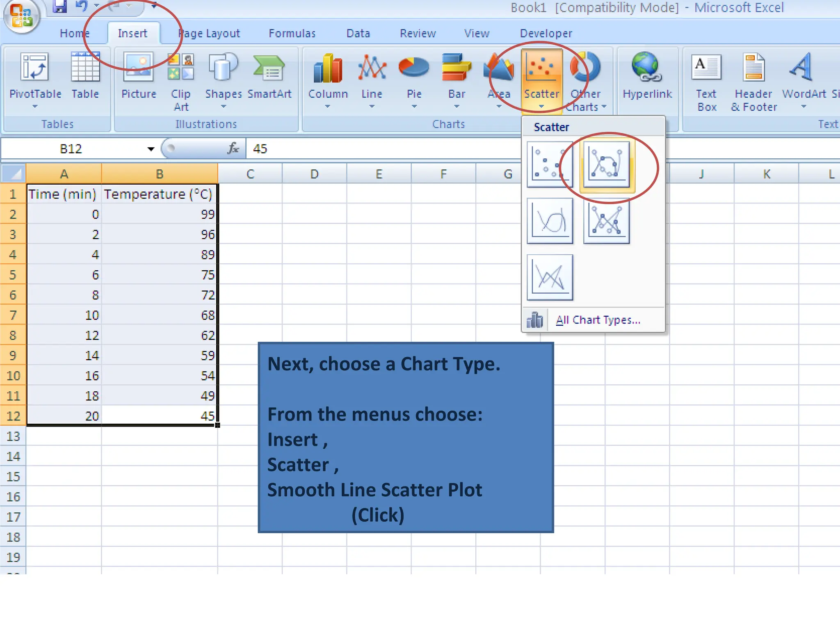The height and width of the screenshot is (630, 840).
Task: Open Clip Art
Action: pos(181,82)
